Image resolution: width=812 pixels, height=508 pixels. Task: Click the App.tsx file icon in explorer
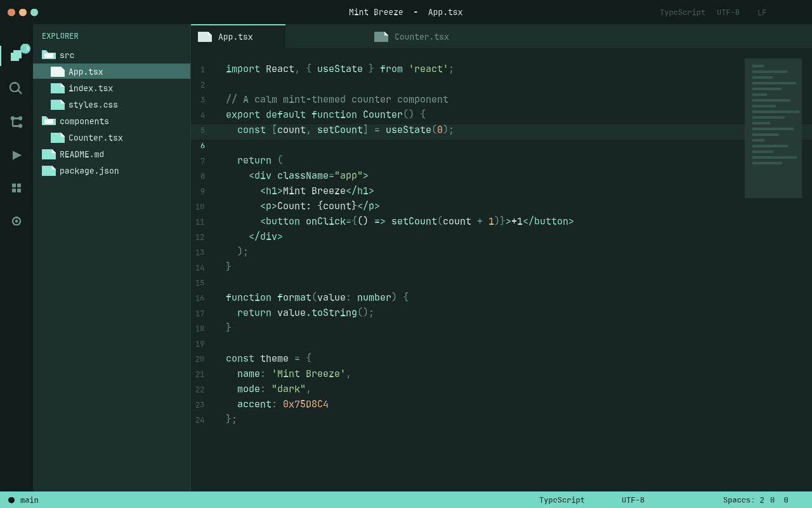(x=58, y=72)
